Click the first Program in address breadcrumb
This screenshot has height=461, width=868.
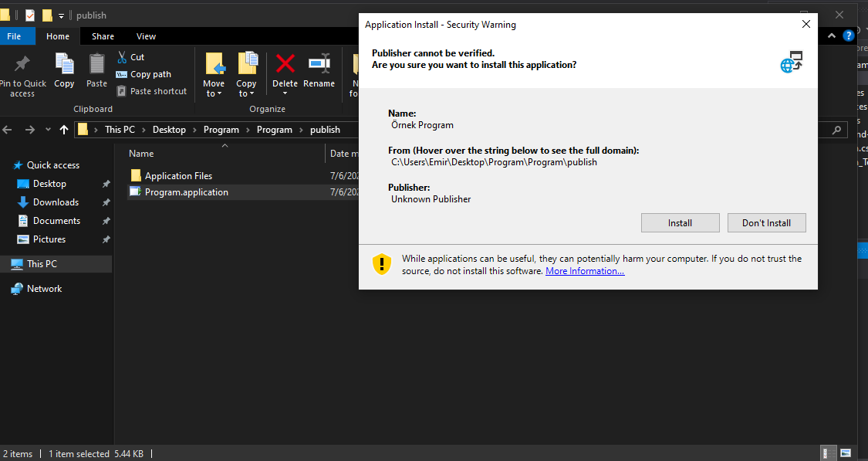[x=221, y=130]
